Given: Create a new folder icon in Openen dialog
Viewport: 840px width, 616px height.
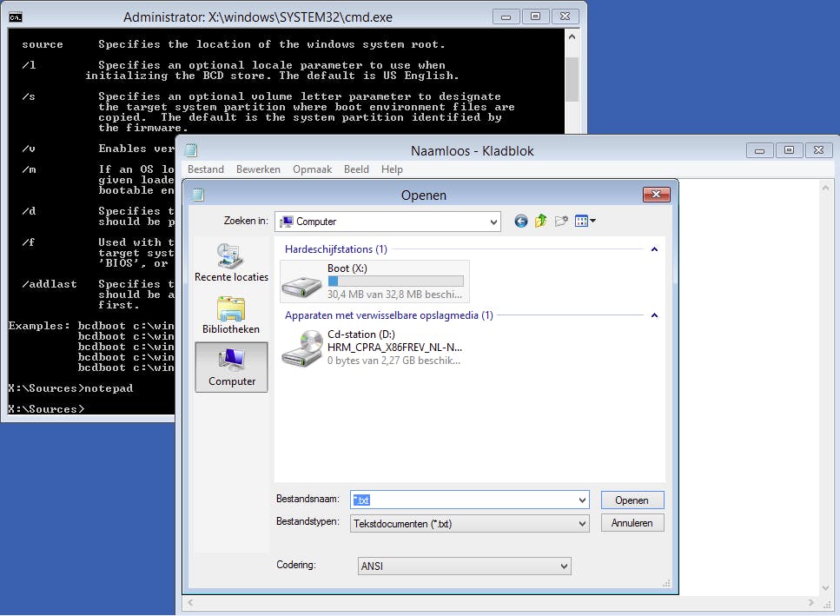Looking at the screenshot, I should [x=561, y=221].
